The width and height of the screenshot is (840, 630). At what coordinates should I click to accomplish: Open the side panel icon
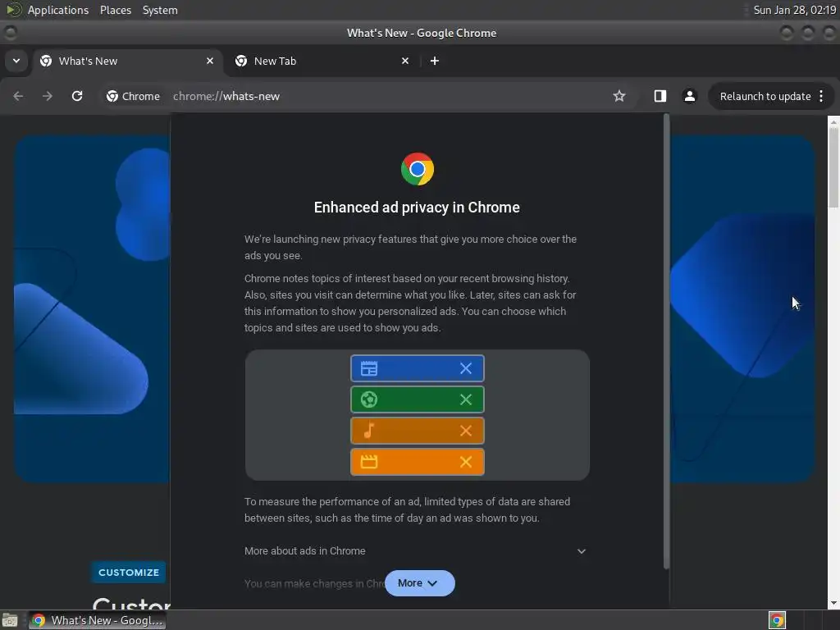pos(660,96)
